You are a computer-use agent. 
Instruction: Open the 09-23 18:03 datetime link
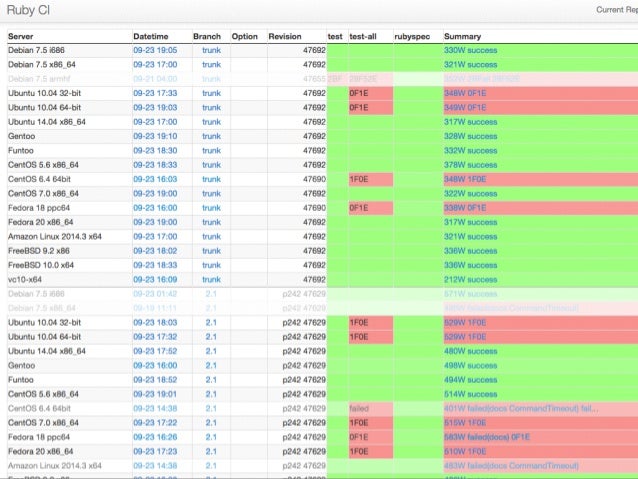pos(155,322)
